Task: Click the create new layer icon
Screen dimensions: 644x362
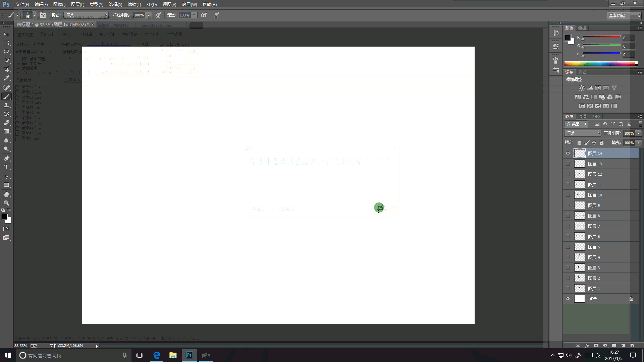Action: [623, 346]
